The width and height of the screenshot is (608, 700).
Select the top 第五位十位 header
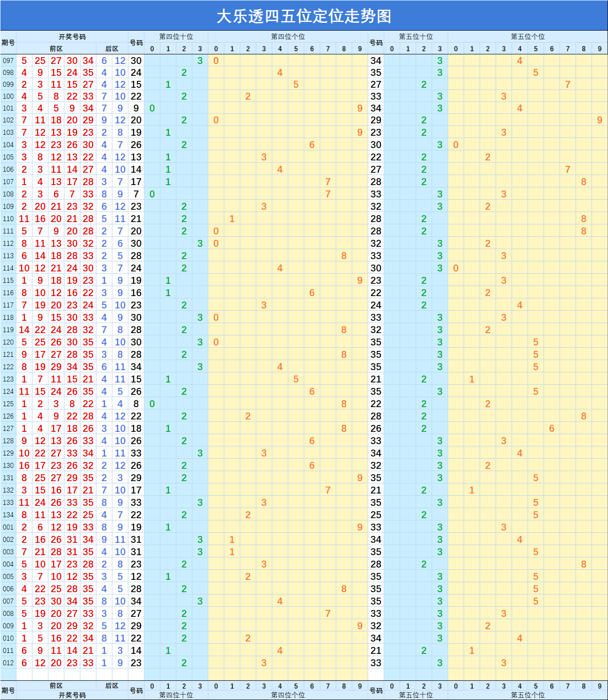416,37
